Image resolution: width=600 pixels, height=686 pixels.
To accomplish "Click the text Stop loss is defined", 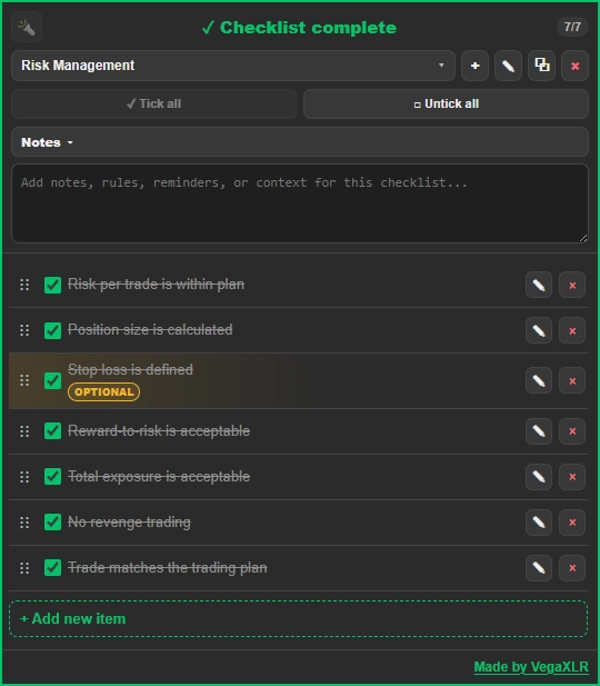I will [130, 370].
